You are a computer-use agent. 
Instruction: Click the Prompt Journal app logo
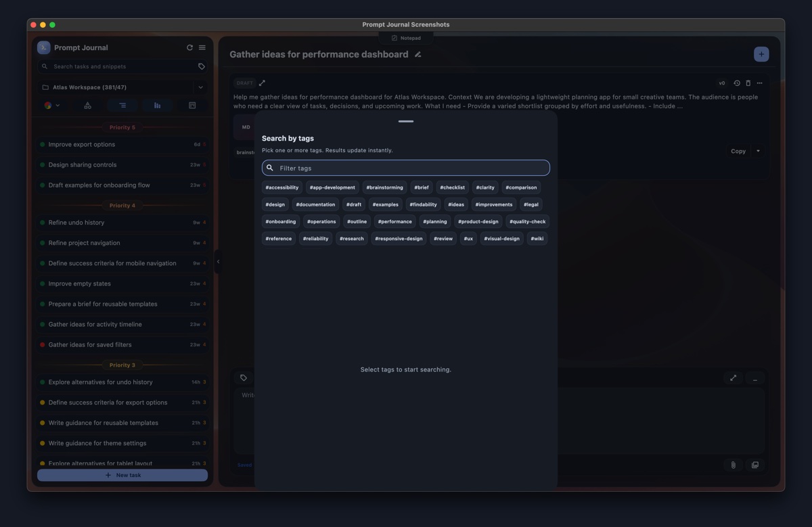(44, 47)
